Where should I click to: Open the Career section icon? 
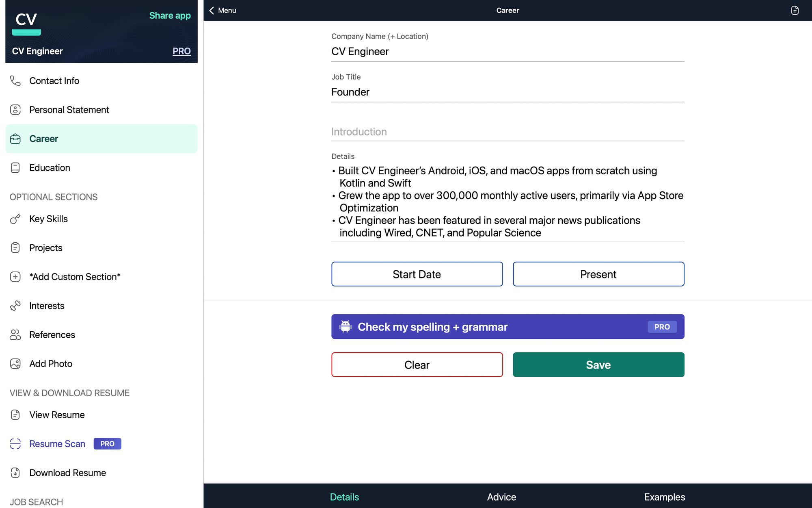click(x=15, y=138)
